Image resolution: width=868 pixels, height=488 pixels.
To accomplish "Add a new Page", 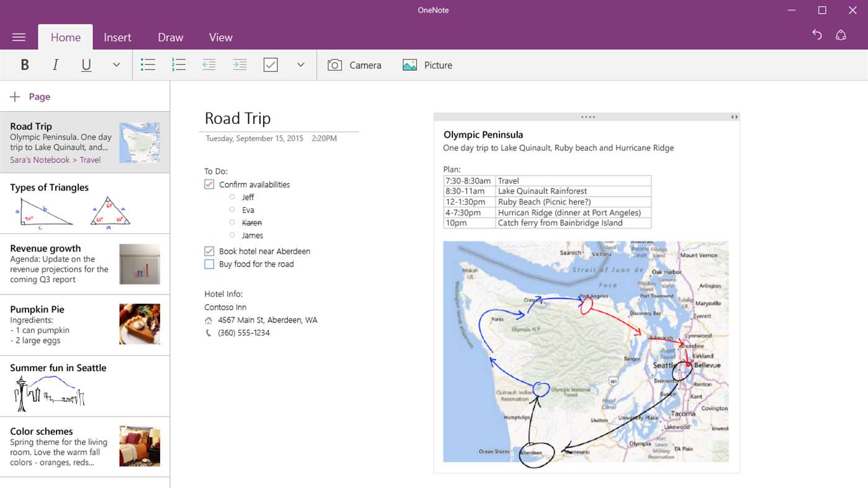I will click(x=30, y=97).
